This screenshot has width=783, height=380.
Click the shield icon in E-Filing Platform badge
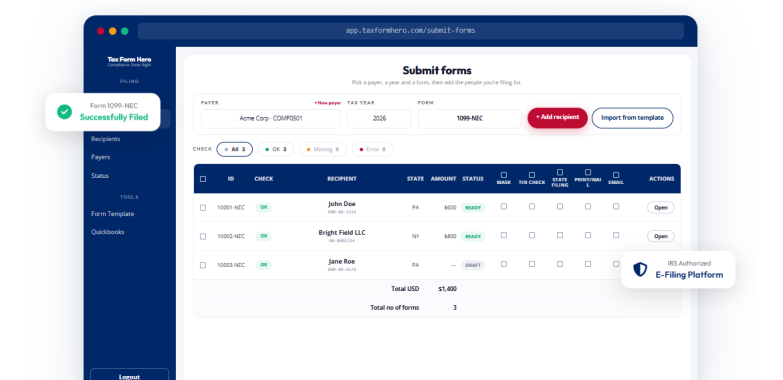coord(640,270)
